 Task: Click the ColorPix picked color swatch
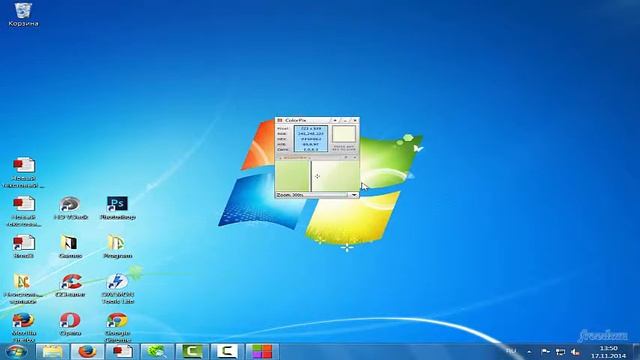344,134
